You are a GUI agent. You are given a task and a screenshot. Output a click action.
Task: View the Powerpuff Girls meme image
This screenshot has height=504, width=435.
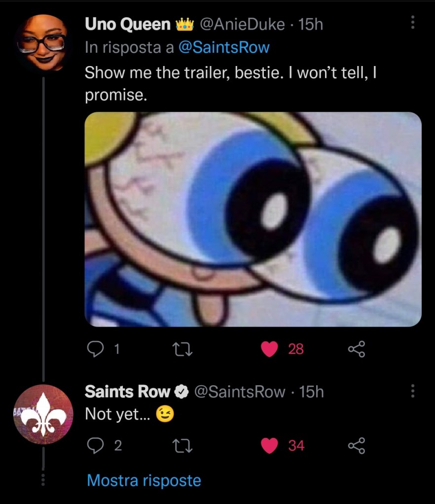(x=253, y=219)
